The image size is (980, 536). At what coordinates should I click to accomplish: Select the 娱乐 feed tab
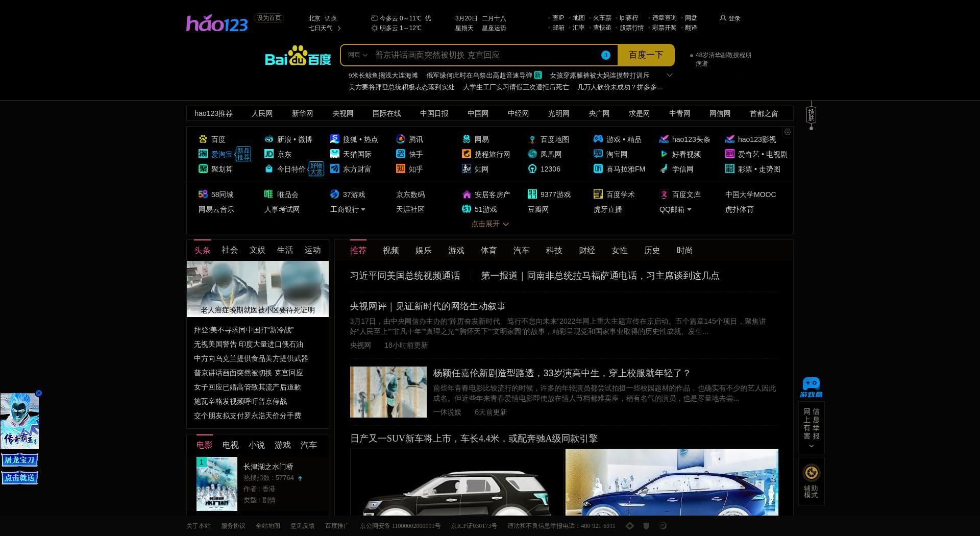424,251
